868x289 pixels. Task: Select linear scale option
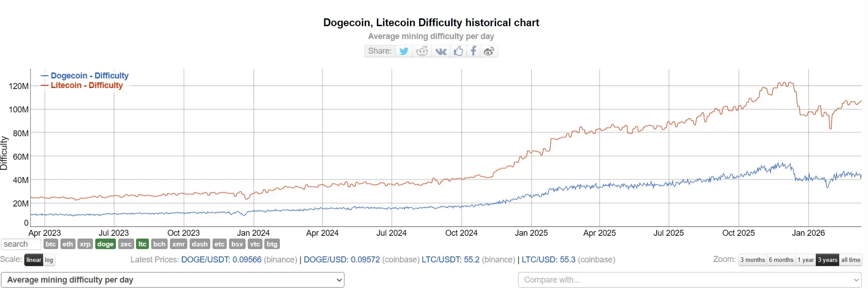(34, 260)
